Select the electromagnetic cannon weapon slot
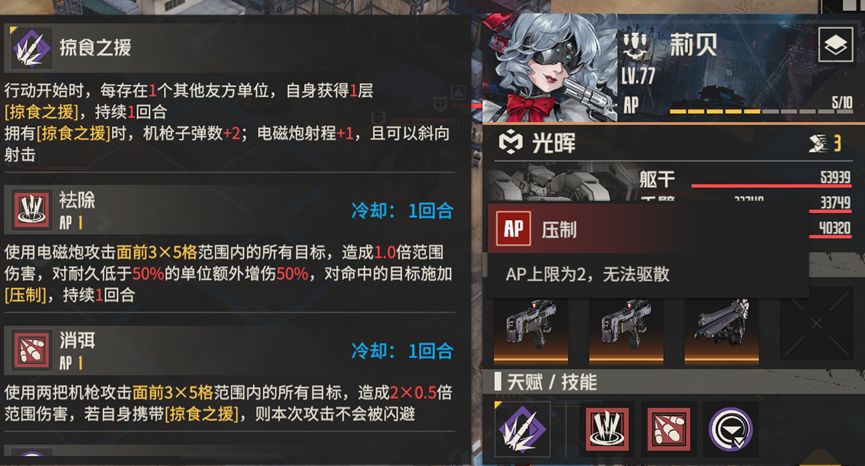The image size is (865, 466). tap(722, 330)
